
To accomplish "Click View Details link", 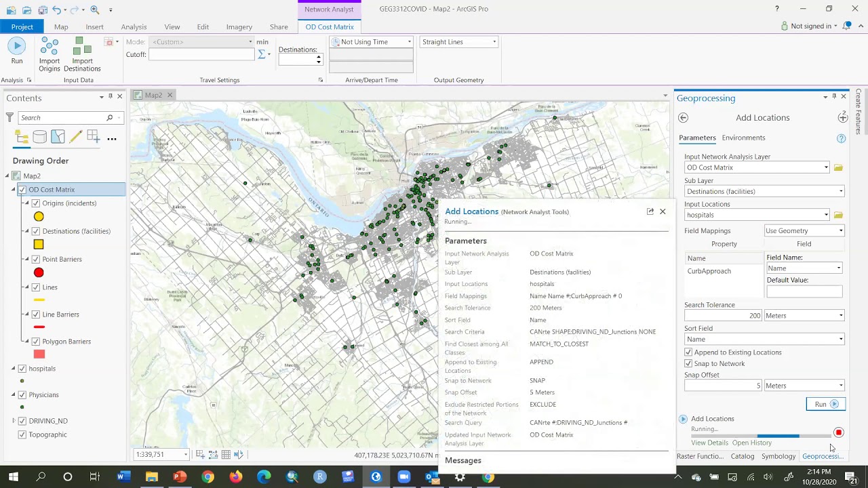I will [x=709, y=443].
